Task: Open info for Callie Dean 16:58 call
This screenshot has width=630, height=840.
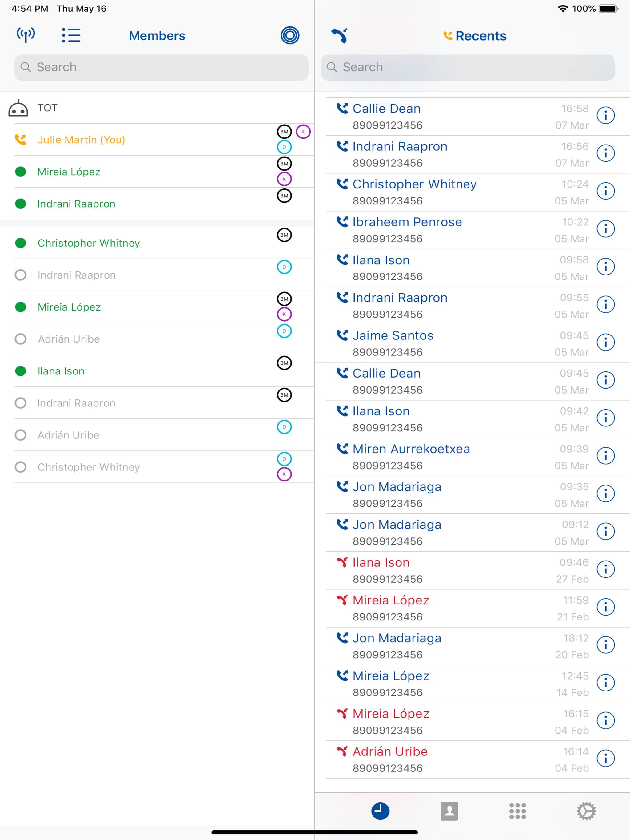Action: (606, 115)
